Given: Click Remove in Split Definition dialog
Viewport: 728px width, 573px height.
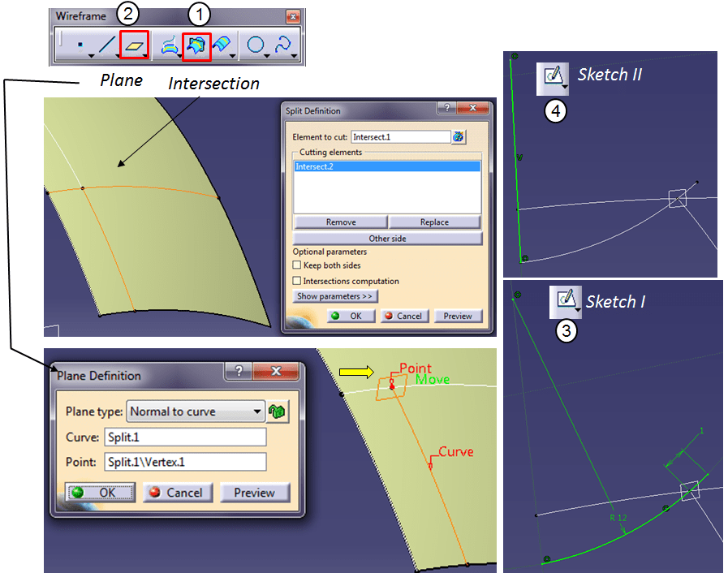Looking at the screenshot, I should tap(340, 222).
